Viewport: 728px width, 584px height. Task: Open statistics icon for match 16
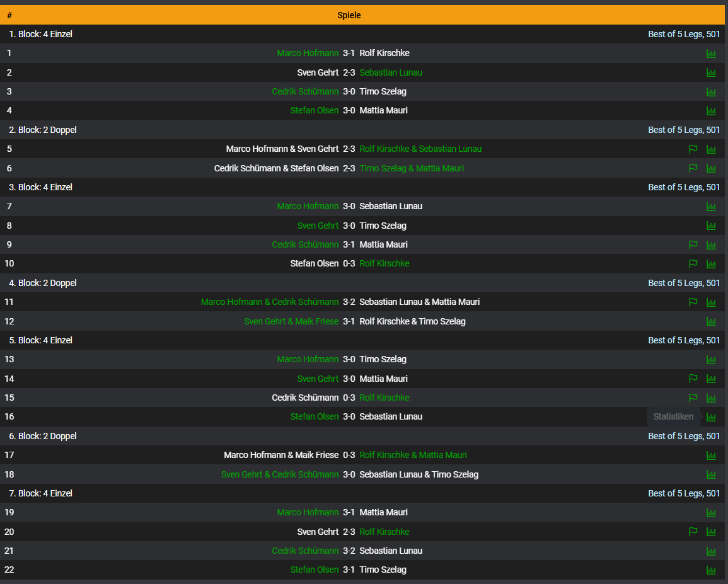tap(711, 417)
